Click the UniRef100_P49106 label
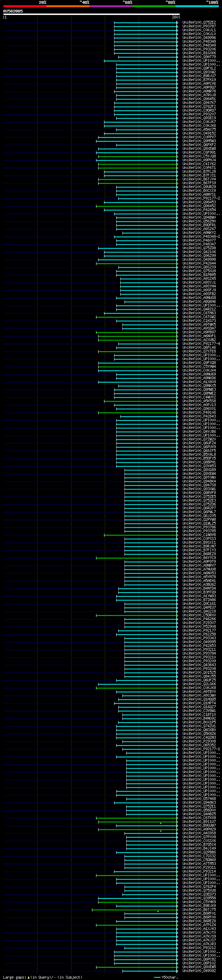Image resolution: width=222 pixels, height=980 pixels. tap(199, 412)
